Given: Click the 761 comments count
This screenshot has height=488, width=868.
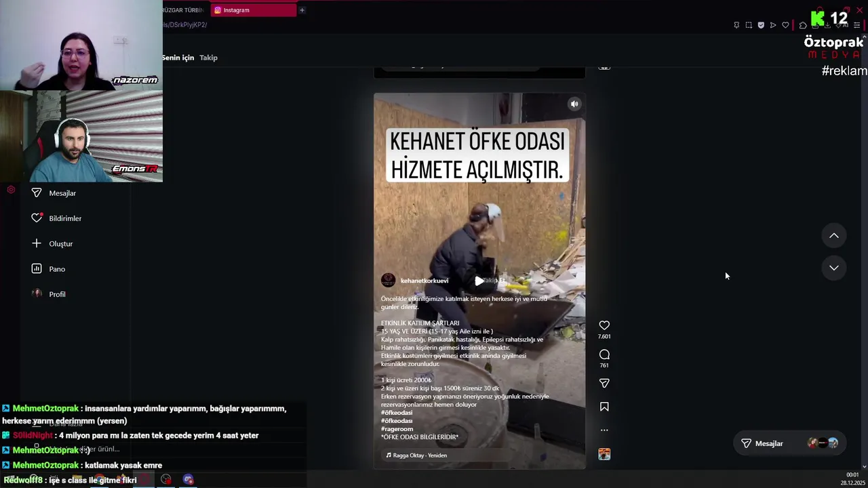Looking at the screenshot, I should (x=604, y=366).
